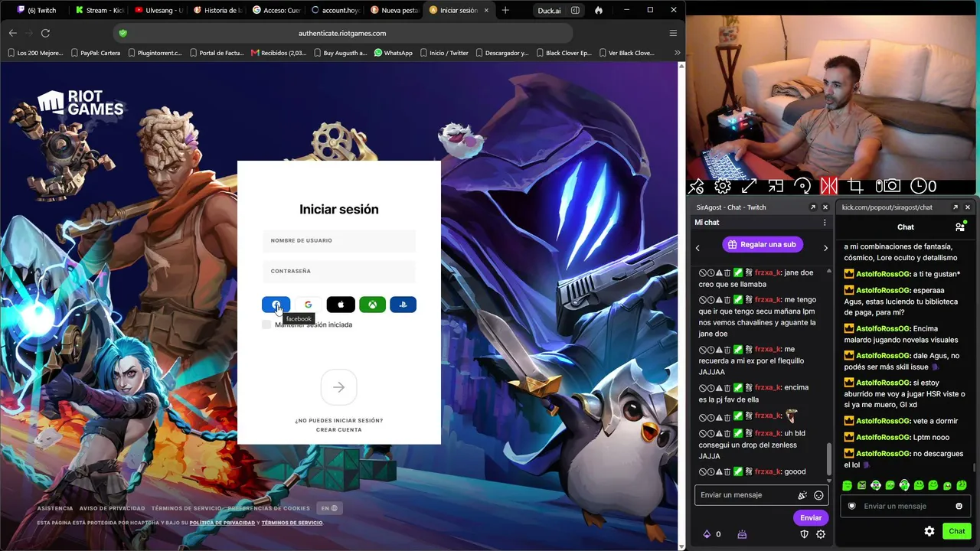Switch to the 'Stream - Kick' tab
Image resolution: width=980 pixels, height=551 pixels.
(100, 11)
